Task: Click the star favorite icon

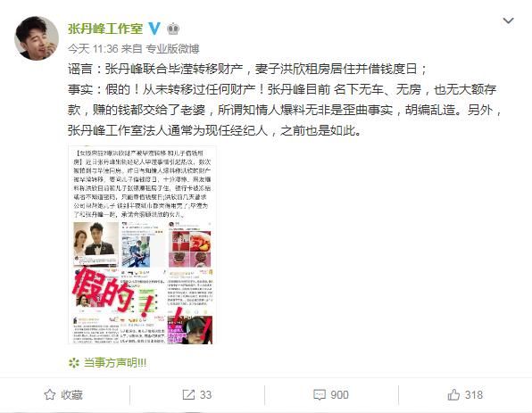Action: (50, 394)
